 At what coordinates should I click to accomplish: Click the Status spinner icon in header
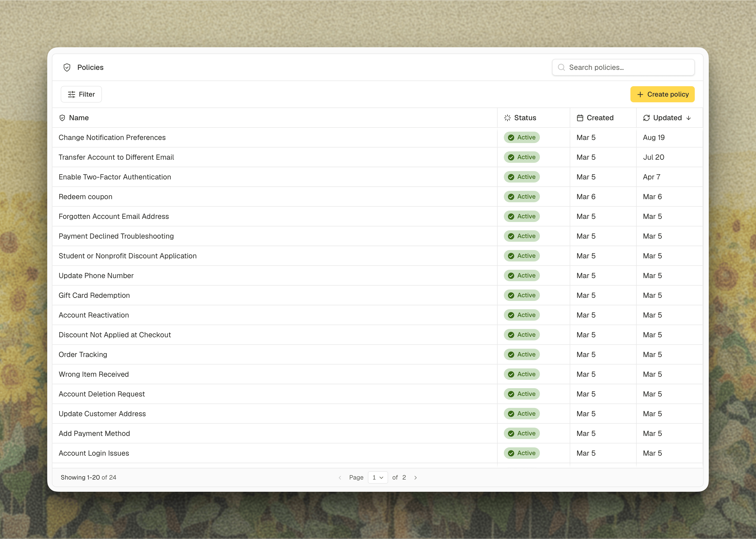(507, 118)
